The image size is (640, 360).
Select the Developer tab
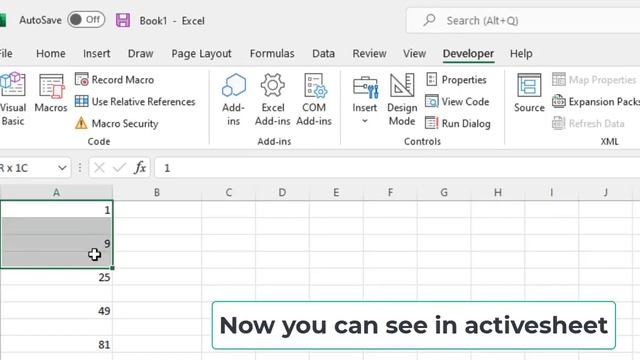[x=468, y=53]
